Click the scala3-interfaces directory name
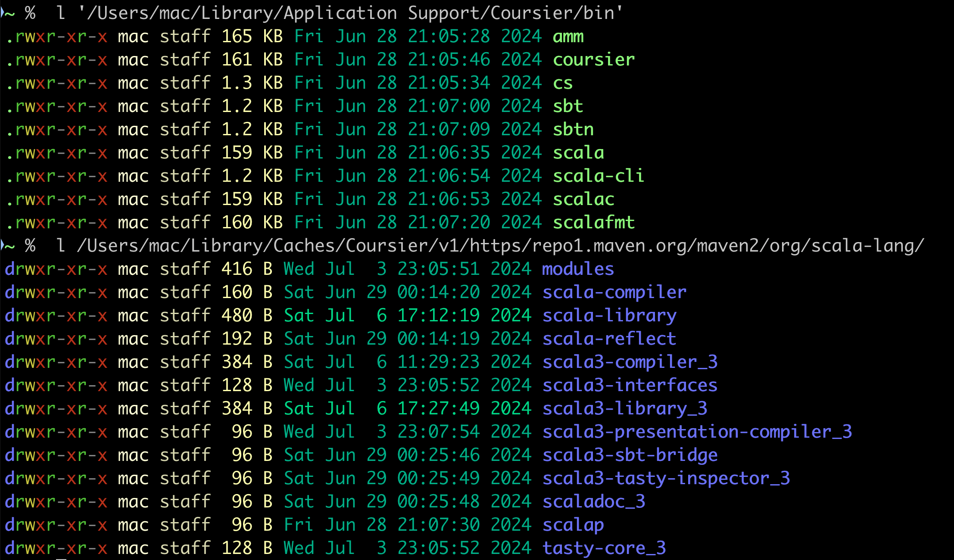 point(630,386)
